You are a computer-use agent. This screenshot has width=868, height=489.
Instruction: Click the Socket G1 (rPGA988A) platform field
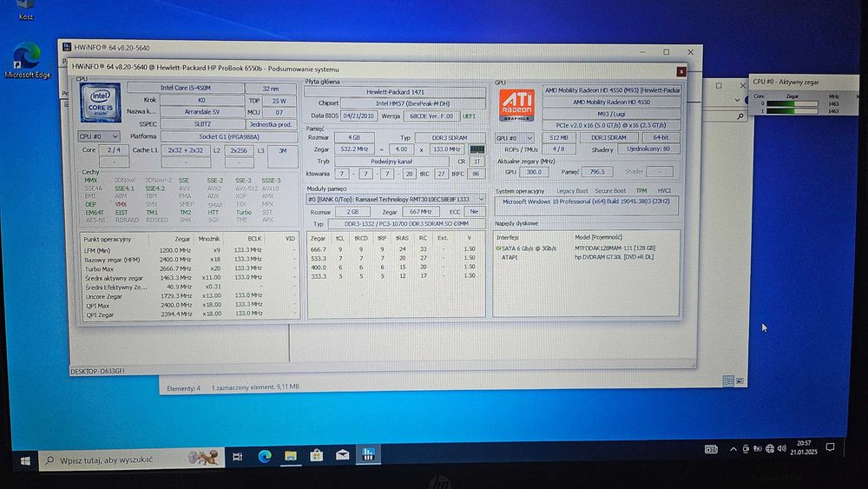[x=228, y=136]
